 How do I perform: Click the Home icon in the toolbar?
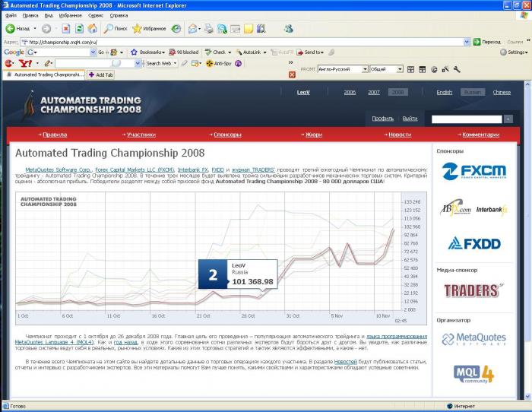(92, 29)
